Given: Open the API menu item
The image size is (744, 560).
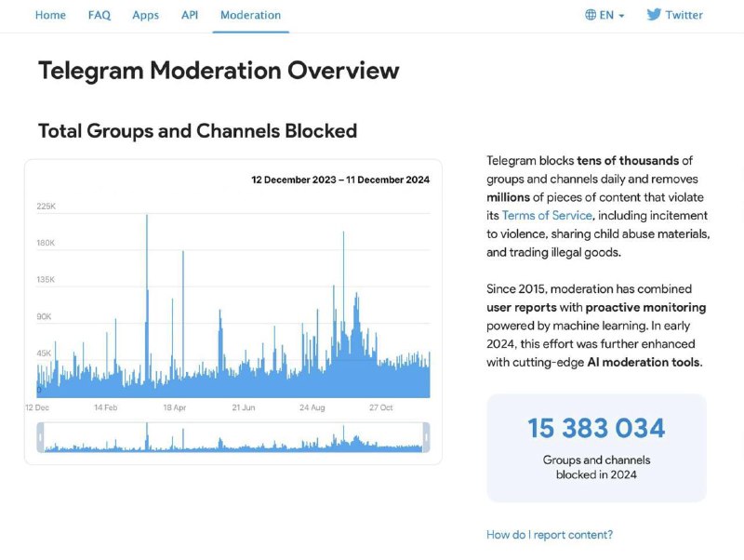Looking at the screenshot, I should point(190,15).
